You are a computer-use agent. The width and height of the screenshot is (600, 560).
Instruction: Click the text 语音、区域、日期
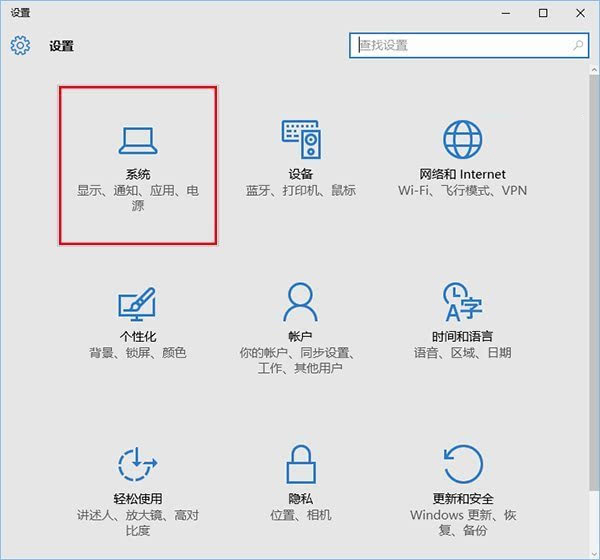462,353
